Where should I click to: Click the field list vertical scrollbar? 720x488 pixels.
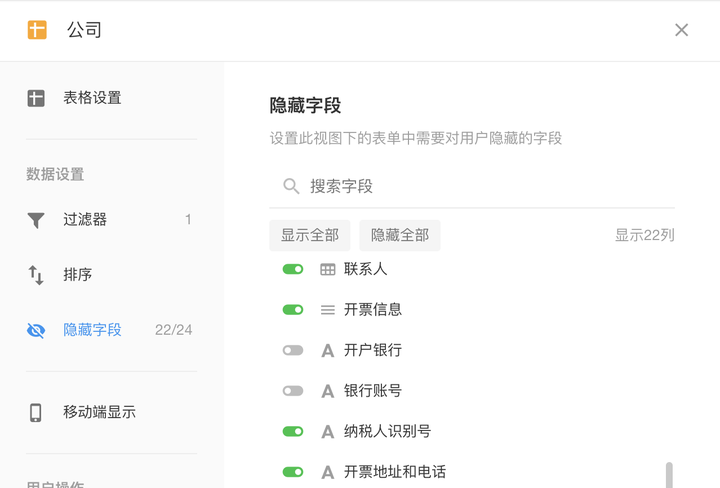(x=669, y=475)
